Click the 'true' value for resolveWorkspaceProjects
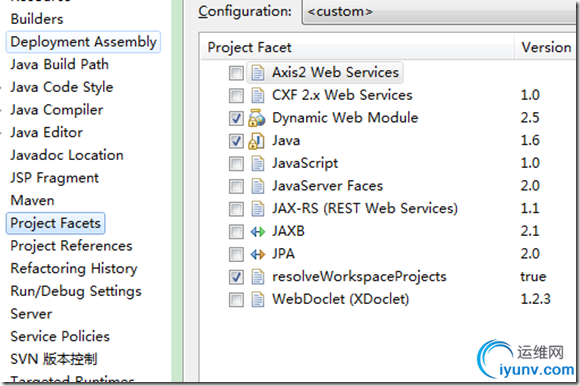The height and width of the screenshot is (386, 580). click(x=533, y=277)
